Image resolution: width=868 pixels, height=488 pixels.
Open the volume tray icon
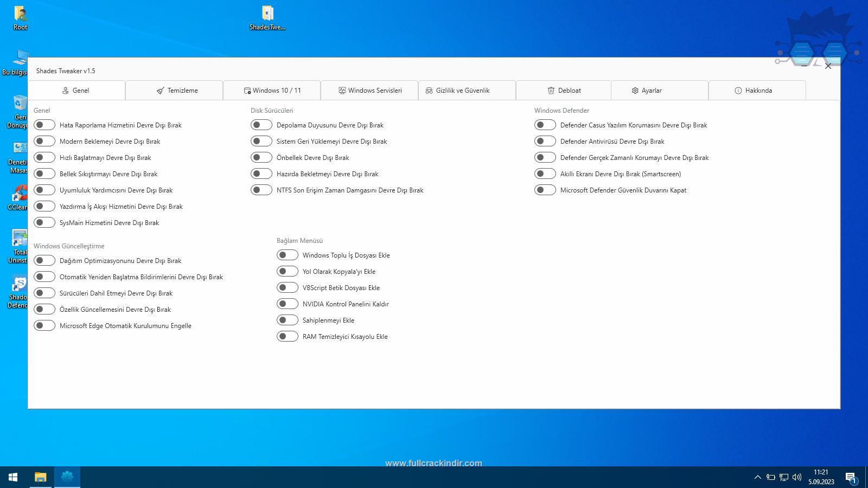[x=797, y=477]
